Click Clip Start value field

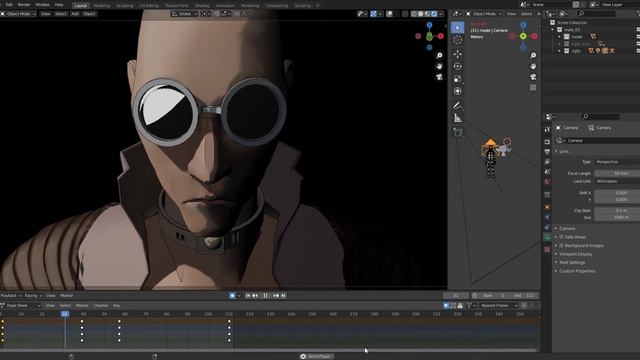click(617, 211)
